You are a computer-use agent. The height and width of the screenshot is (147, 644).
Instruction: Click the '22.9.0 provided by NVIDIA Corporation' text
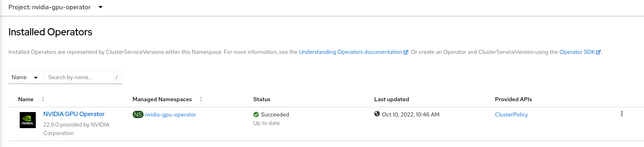pos(76,129)
